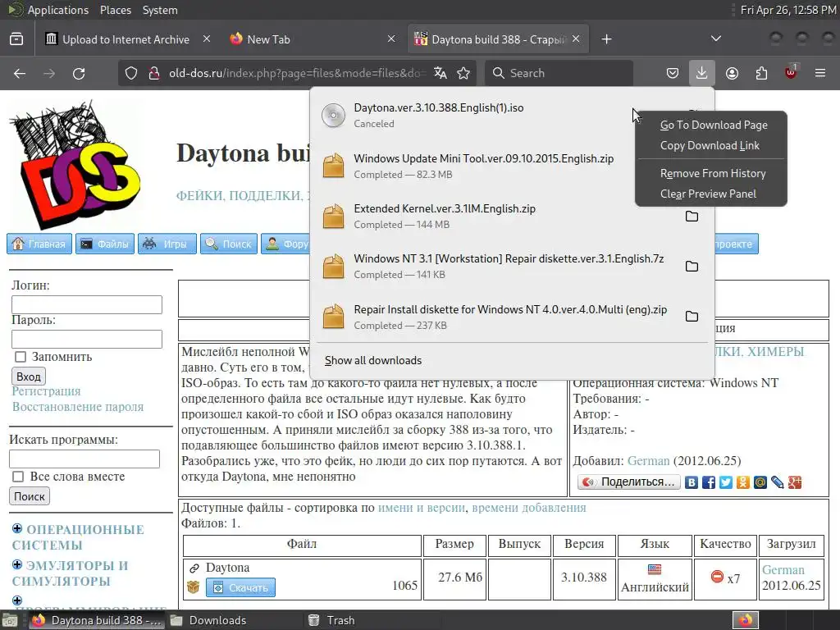Open the shield tracking protection icon

(x=131, y=73)
